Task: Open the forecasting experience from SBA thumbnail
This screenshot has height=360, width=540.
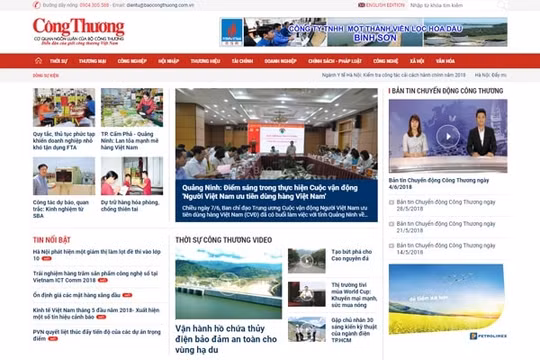Action: coord(64,176)
